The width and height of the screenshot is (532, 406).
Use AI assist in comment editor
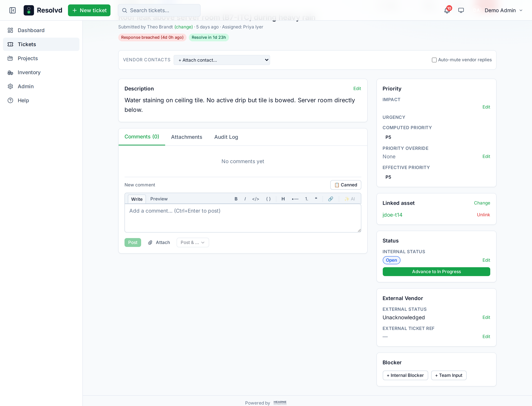pyautogui.click(x=349, y=199)
